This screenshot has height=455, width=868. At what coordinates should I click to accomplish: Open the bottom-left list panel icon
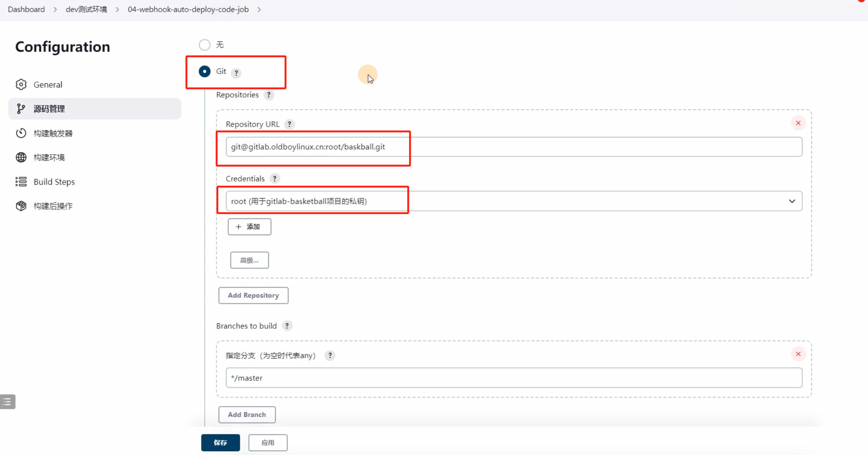(7, 402)
